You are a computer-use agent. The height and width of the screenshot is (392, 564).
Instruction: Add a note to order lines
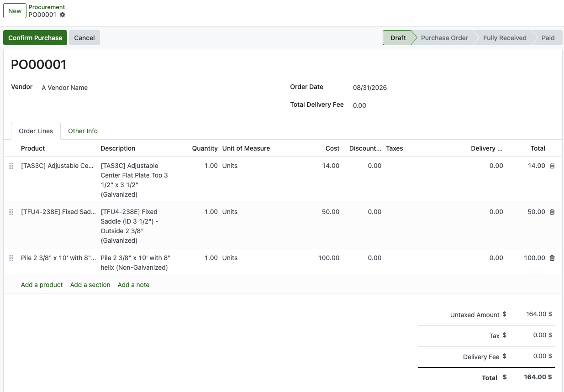tap(134, 285)
